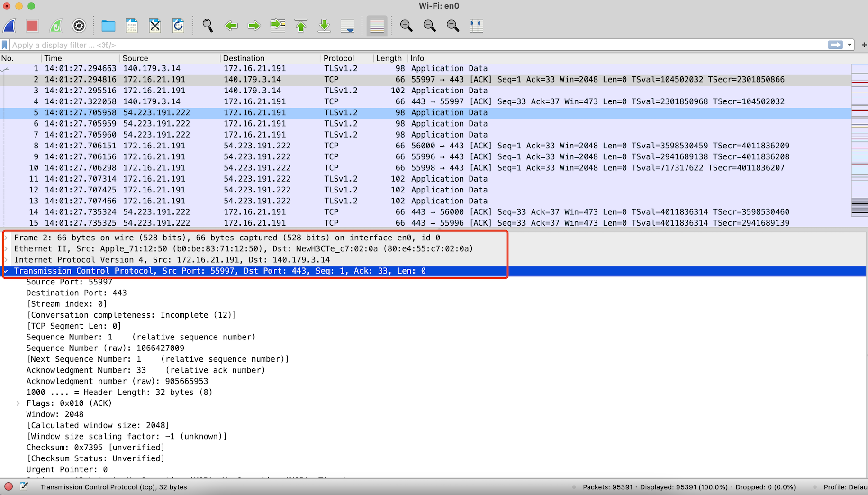The image size is (868, 495).
Task: Open the capture options gear
Action: [x=79, y=26]
